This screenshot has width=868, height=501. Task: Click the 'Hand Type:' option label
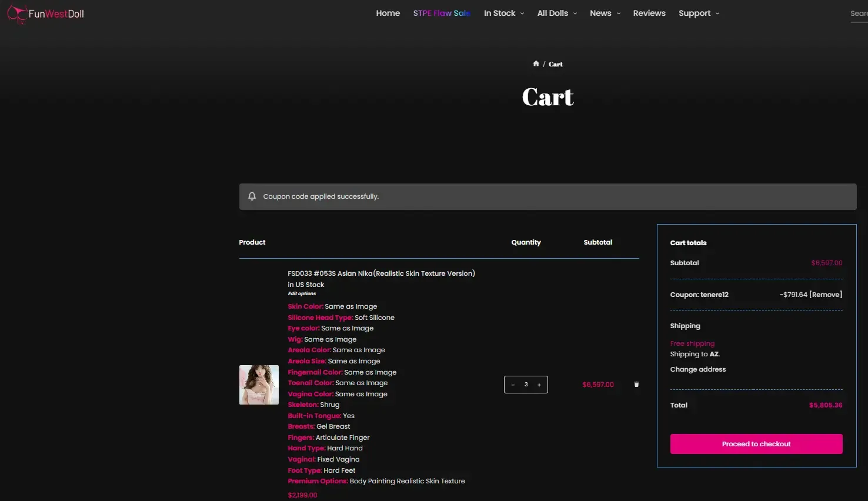306,448
